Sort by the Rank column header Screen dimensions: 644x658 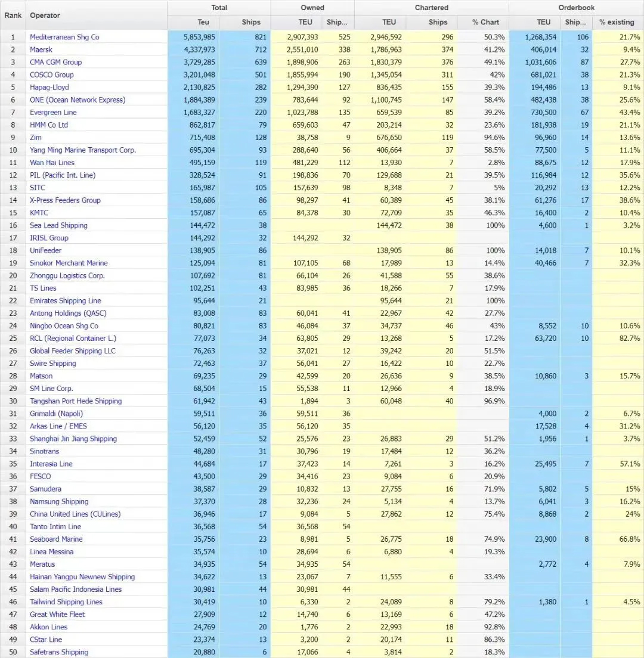pyautogui.click(x=13, y=15)
